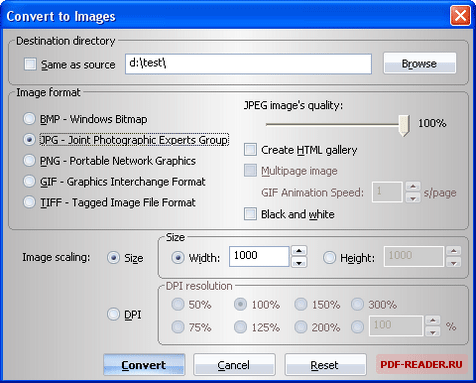Tick the Create HTML gallery checkbox
476x383 pixels.
[x=250, y=150]
